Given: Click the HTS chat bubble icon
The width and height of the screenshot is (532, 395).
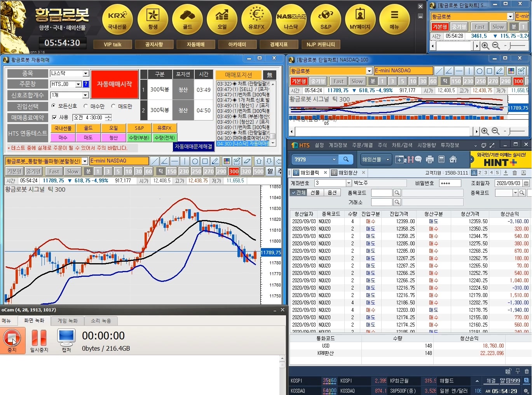Looking at the screenshot, I should (x=419, y=159).
